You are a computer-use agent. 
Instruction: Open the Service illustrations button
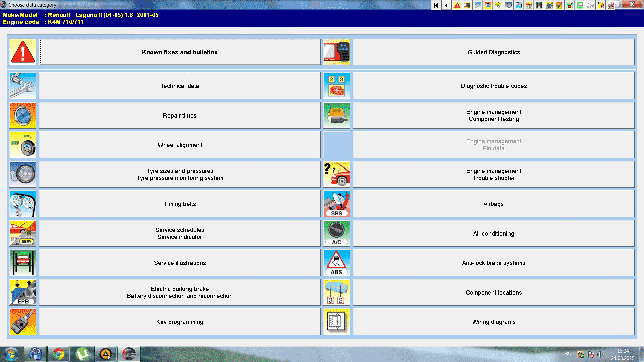click(x=179, y=263)
